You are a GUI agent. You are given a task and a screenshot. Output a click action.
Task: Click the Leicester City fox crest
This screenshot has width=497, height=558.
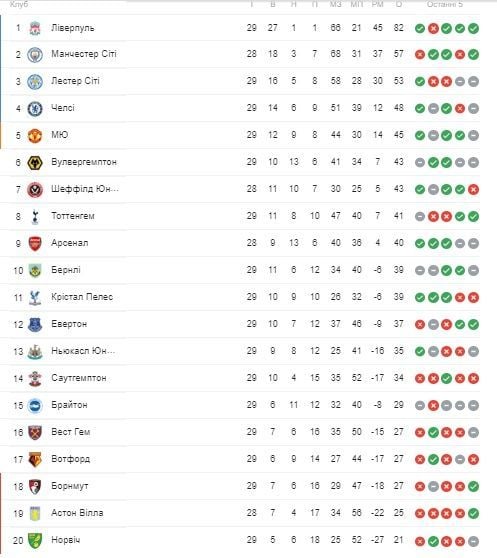click(35, 81)
